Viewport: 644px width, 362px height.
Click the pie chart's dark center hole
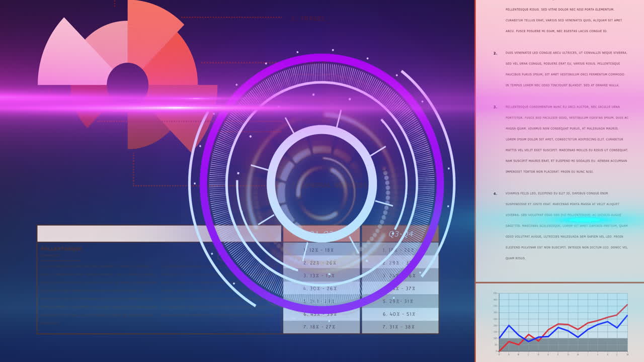pos(127,83)
